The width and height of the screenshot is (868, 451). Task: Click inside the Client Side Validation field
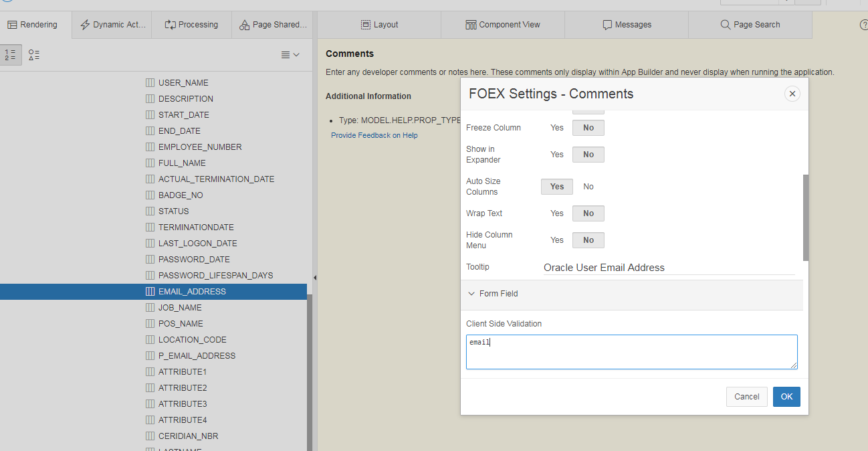(x=631, y=351)
